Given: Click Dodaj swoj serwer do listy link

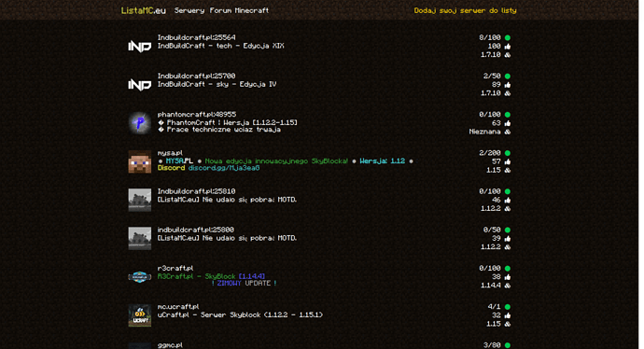Looking at the screenshot, I should [465, 10].
